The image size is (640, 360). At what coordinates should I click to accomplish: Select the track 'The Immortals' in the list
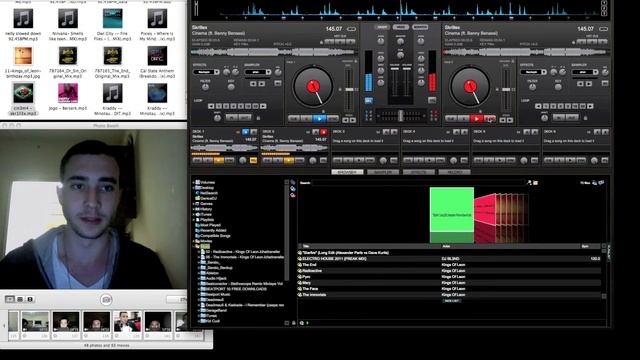coord(449,295)
